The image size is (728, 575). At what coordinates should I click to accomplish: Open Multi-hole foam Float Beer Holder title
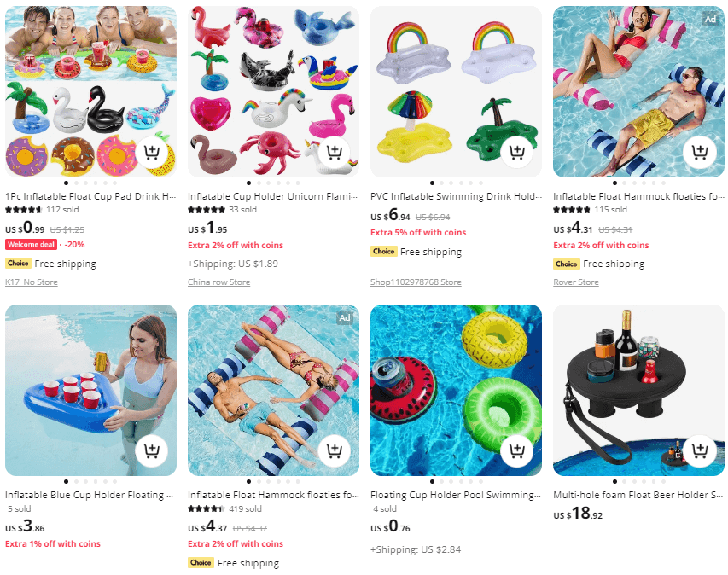(x=638, y=495)
